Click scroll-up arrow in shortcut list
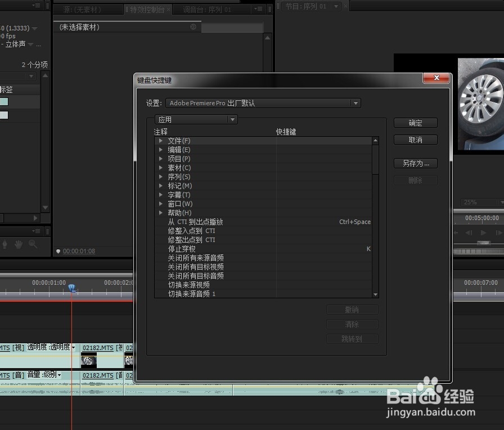504x430 pixels. tap(375, 141)
